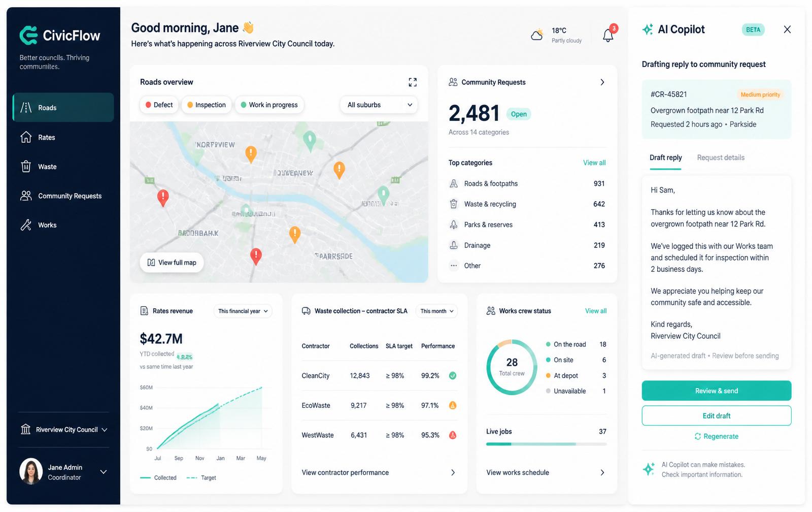Click the red defect pin near Parkside
812x512 pixels.
point(256,257)
